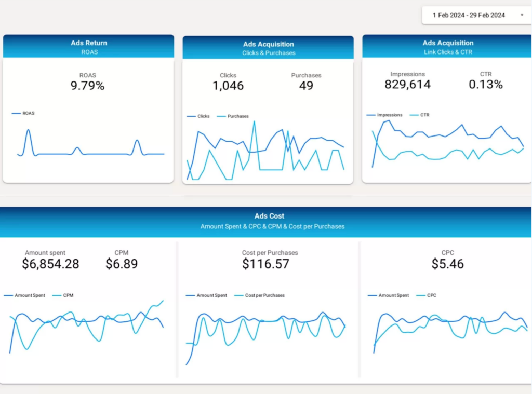
Task: Select the Purchases legend marker
Action: [x=222, y=116]
